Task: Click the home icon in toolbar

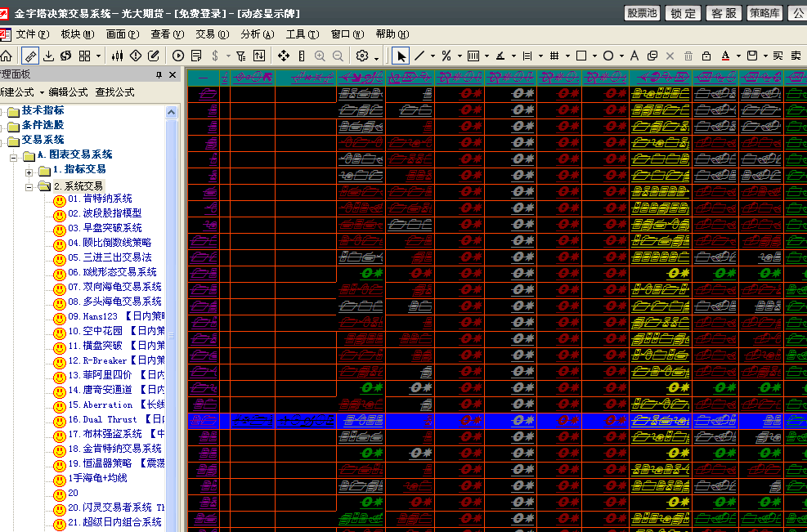Action: tap(6, 56)
